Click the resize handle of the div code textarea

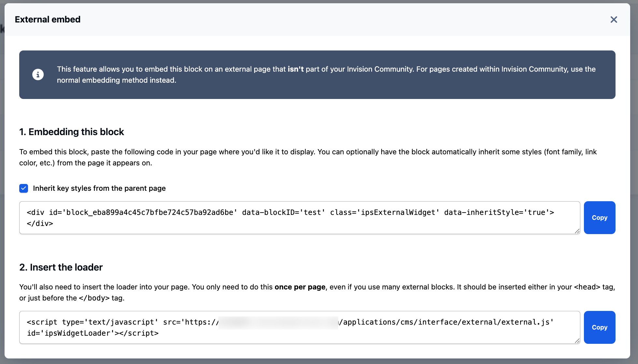577,231
